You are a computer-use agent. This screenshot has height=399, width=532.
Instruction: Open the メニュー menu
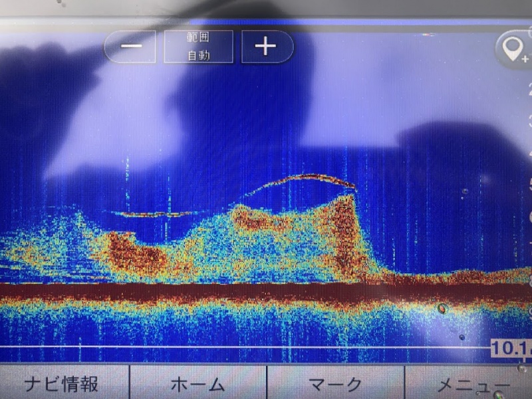point(472,384)
